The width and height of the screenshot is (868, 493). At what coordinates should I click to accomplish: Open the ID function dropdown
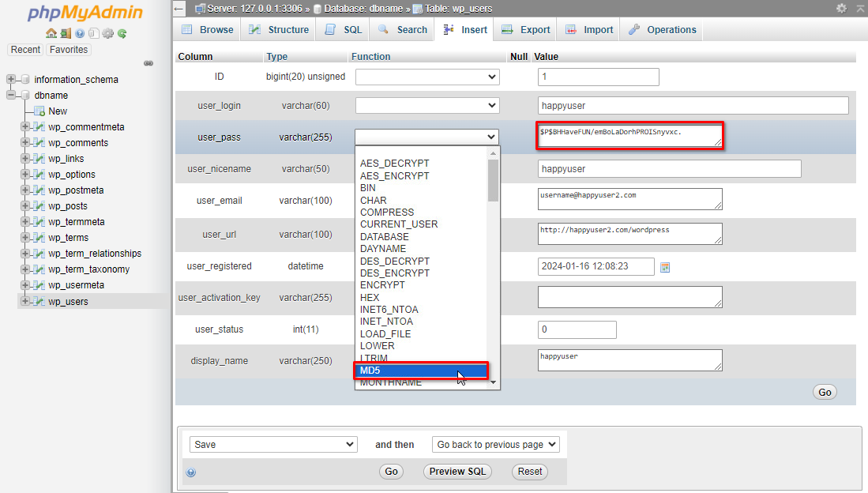[427, 77]
